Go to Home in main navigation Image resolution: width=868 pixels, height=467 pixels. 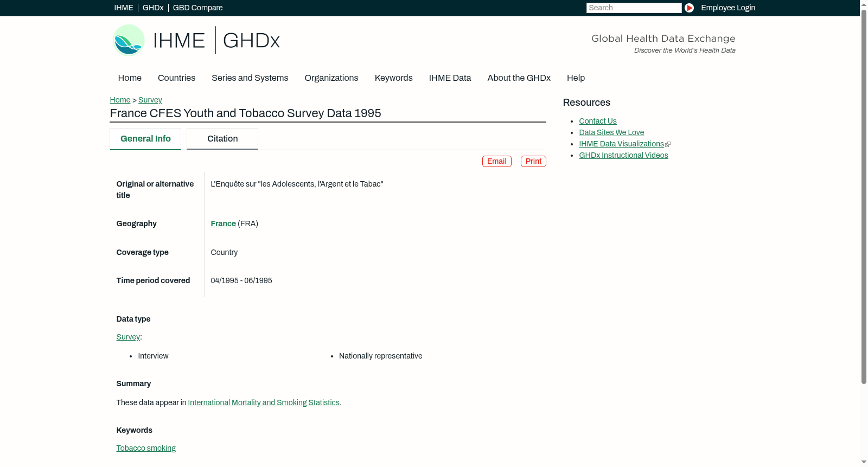(x=130, y=78)
